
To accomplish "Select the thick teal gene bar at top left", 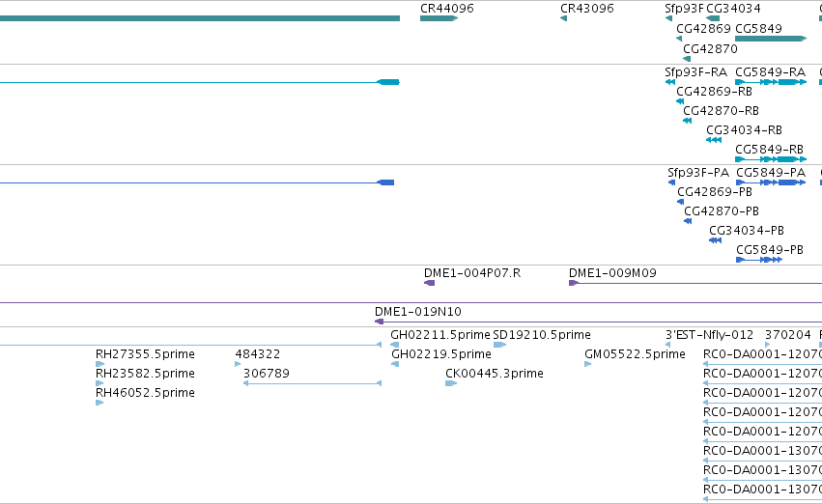I will coord(200,18).
